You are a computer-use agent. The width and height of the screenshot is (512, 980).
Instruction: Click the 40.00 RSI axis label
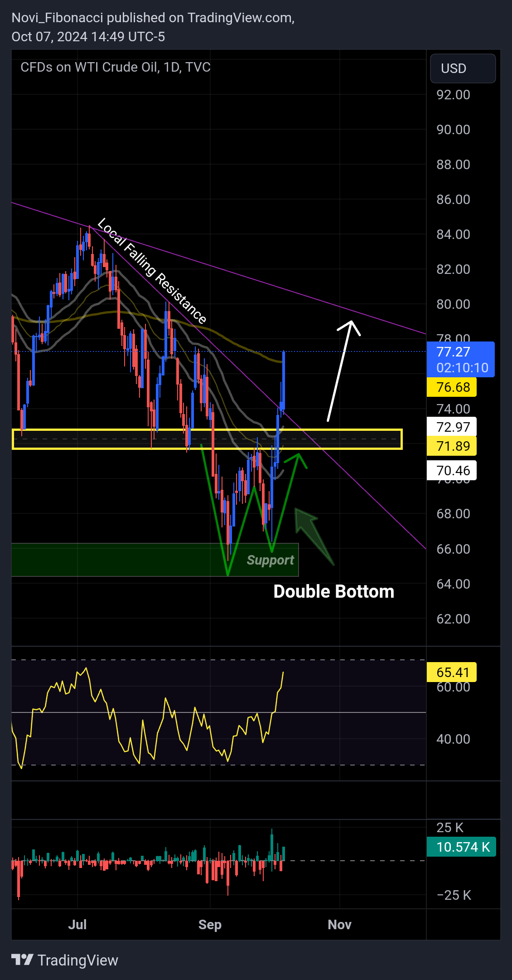453,739
